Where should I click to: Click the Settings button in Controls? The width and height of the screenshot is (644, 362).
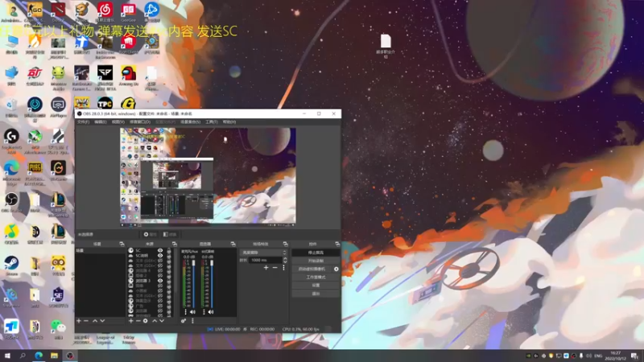[x=316, y=286]
